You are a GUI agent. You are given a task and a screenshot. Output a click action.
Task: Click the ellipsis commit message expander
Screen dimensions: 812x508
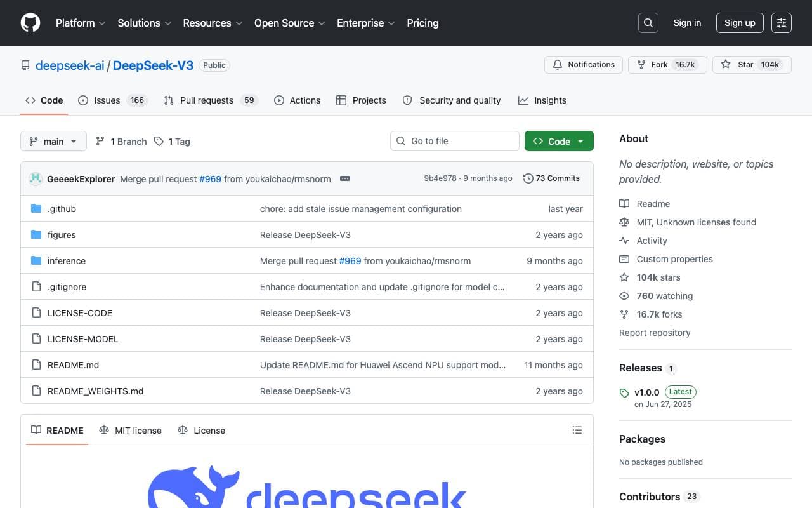[345, 179]
